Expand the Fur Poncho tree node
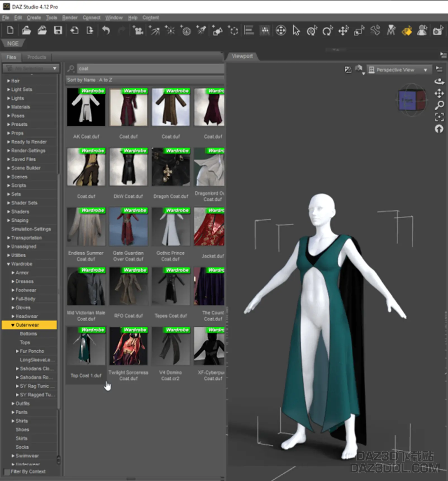 click(x=17, y=351)
